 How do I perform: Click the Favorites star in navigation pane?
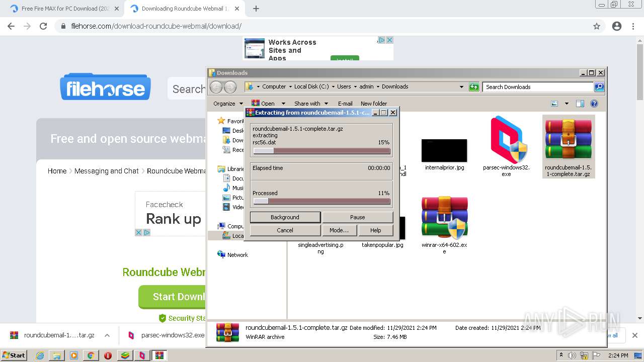click(x=221, y=121)
